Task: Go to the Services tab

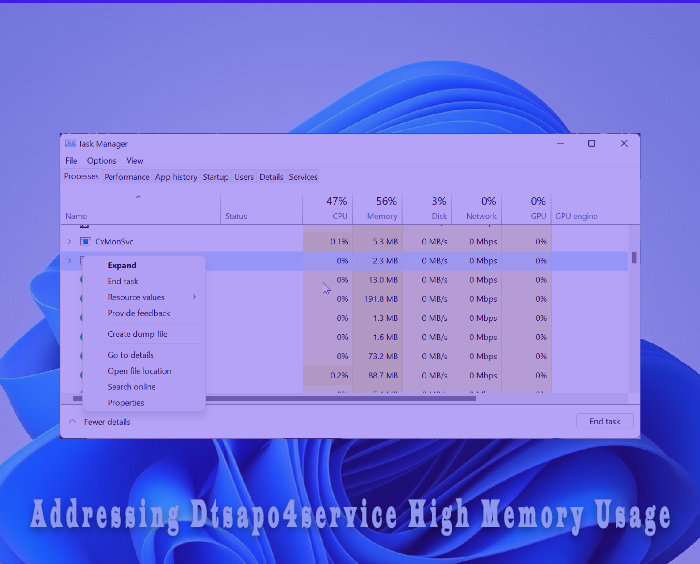Action: [x=303, y=177]
